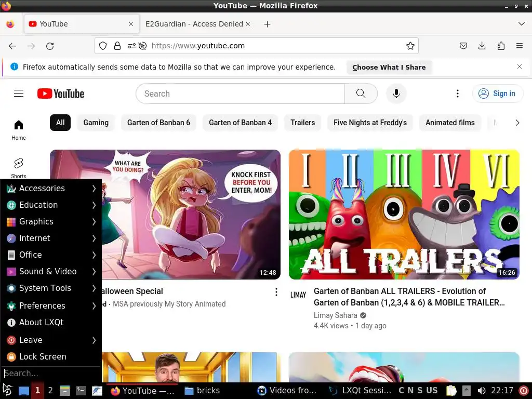Expand the Preferences submenu
This screenshot has height=399, width=532.
(51, 305)
